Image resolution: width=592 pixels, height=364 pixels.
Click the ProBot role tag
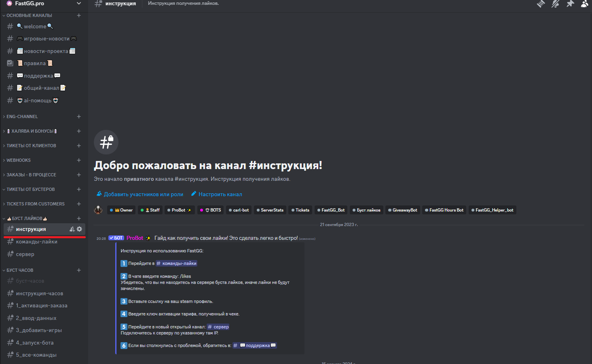coord(180,210)
